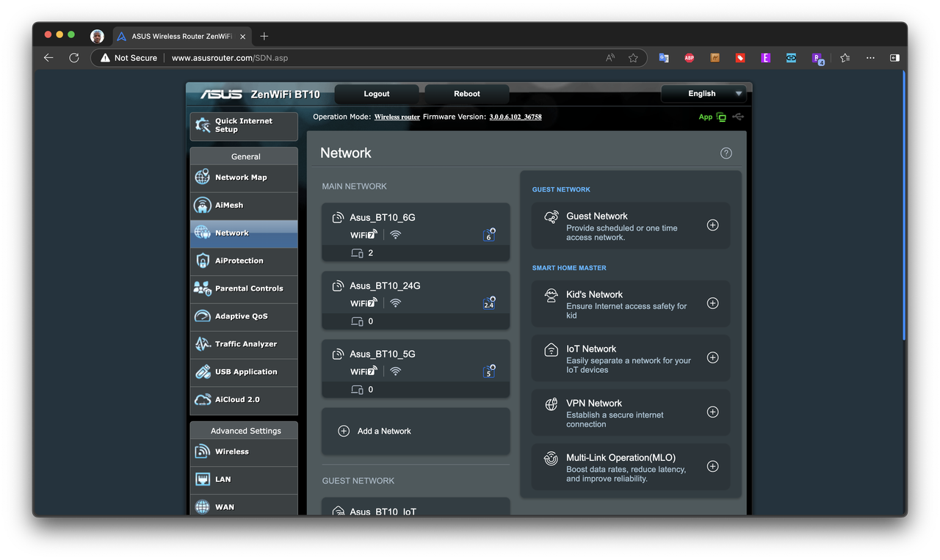Screen dimensions: 940x560
Task: Select the Asus_BT10_24G network card
Action: (x=416, y=300)
